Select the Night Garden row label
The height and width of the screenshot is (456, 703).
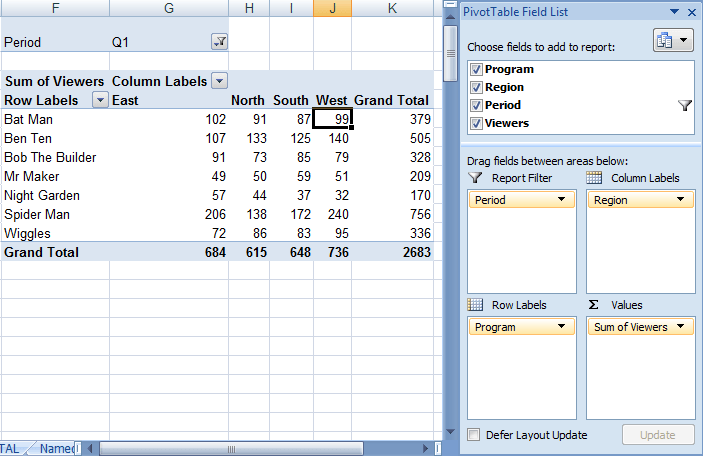point(55,195)
